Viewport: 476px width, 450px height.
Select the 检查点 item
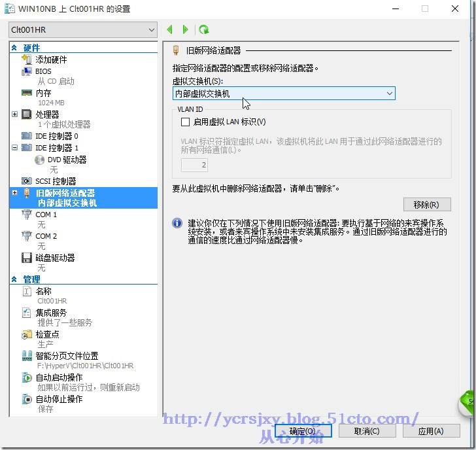(47, 334)
